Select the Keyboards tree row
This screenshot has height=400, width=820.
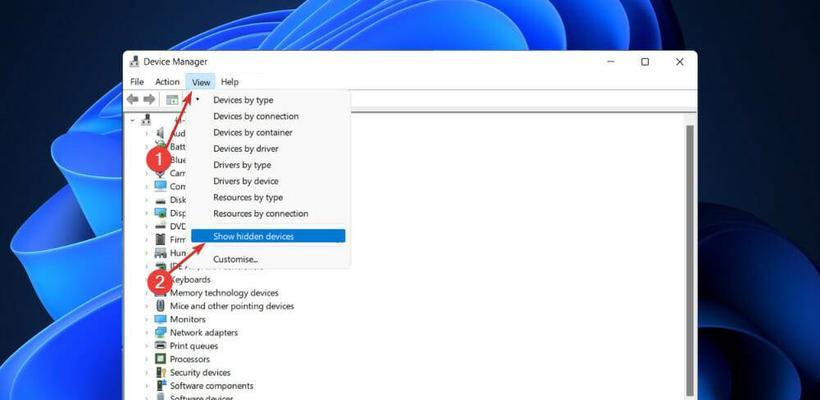coord(190,279)
